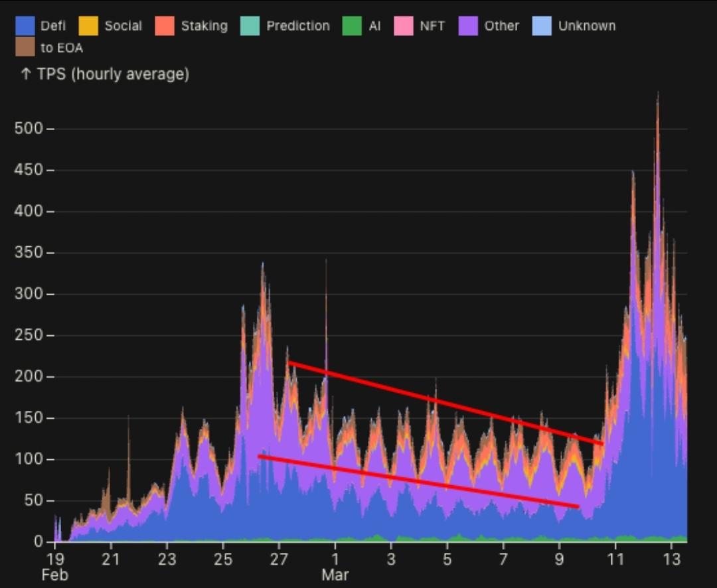717x588 pixels.
Task: Click the teal Prediction legend swatch
Action: point(250,26)
